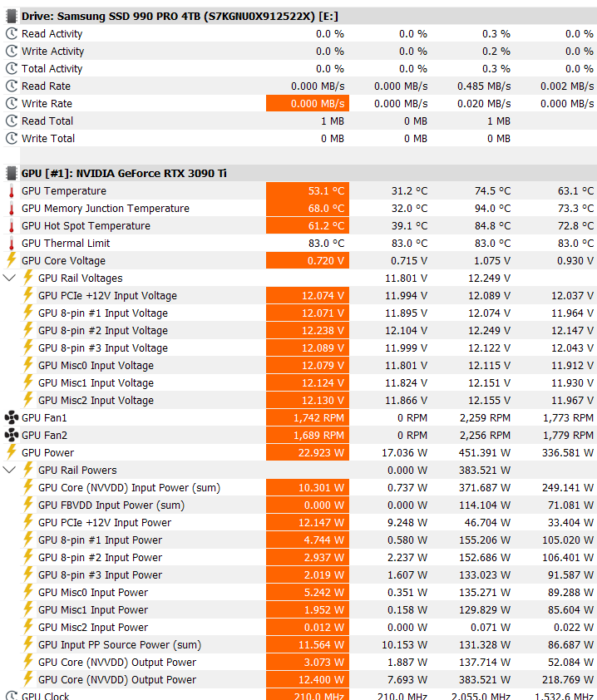This screenshot has height=700, width=597.
Task: Select the 2,256 RPM GPU Fan2 maximum value
Action: tap(486, 436)
